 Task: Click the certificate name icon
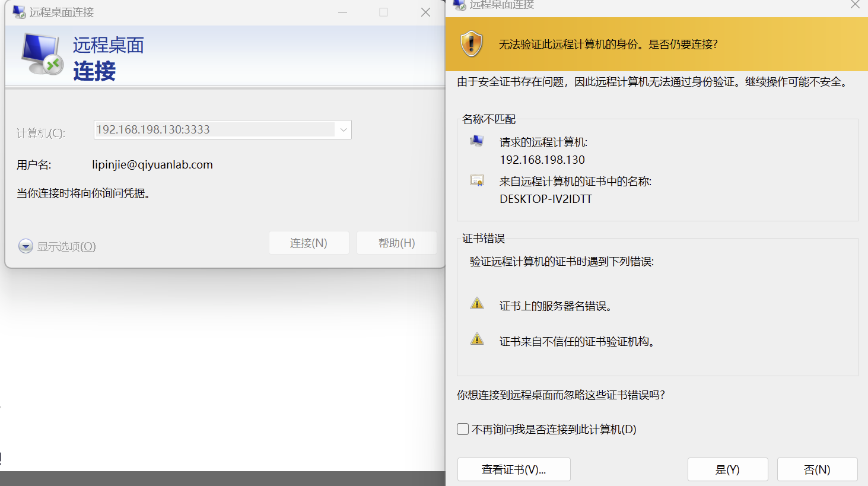477,180
